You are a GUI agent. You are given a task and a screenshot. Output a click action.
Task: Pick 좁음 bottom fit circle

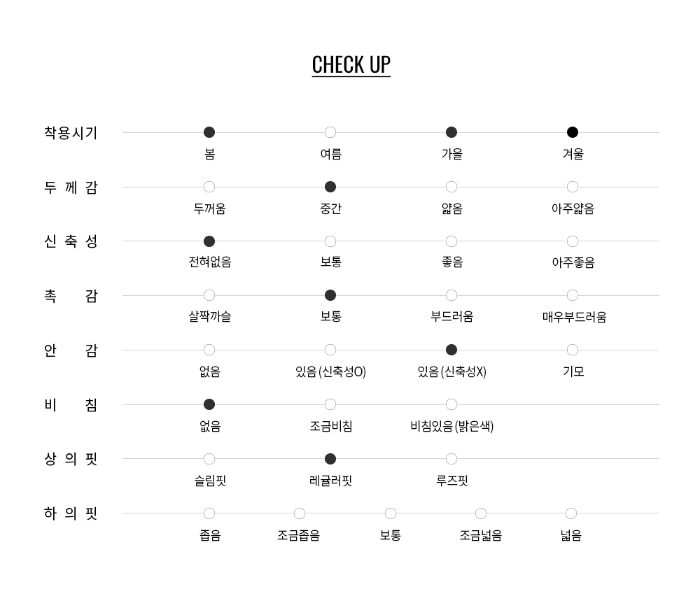point(209,513)
